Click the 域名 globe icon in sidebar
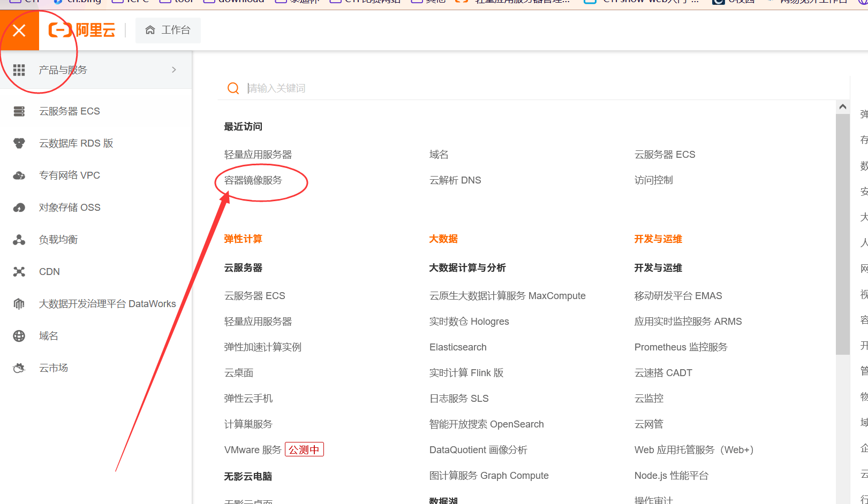The width and height of the screenshot is (868, 504). (19, 336)
